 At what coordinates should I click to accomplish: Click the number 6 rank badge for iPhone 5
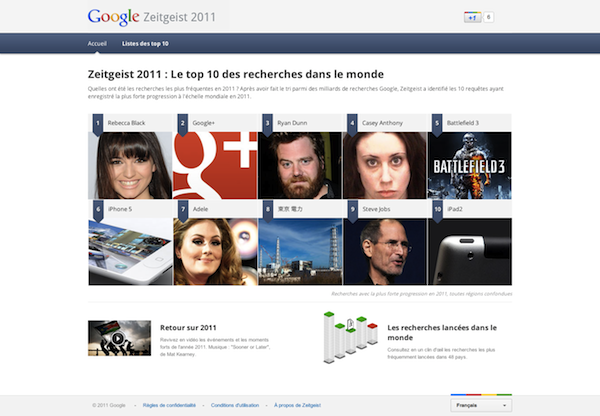98,210
